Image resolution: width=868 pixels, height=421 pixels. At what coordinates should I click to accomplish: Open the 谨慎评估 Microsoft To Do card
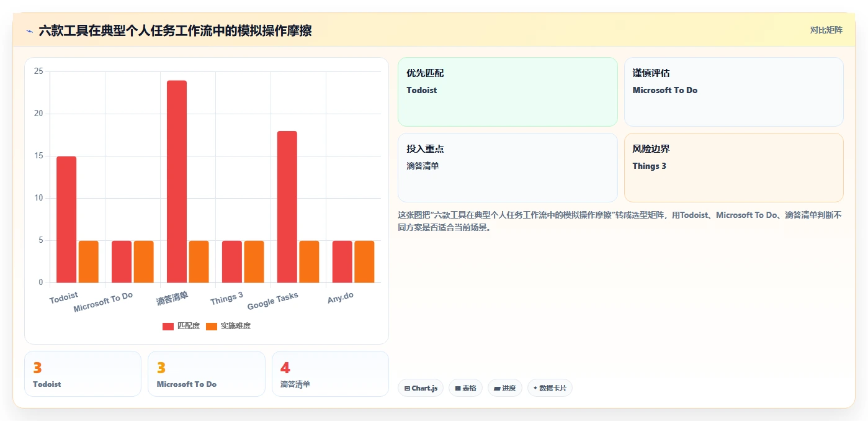click(x=733, y=92)
